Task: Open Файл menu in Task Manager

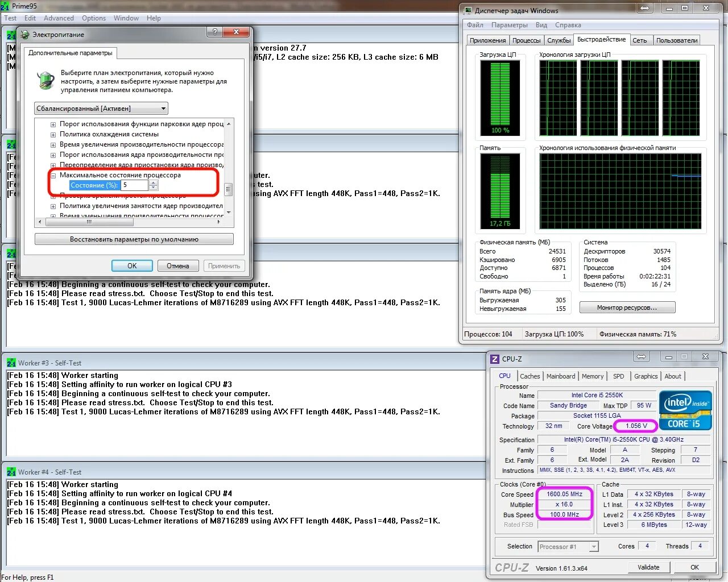Action: coord(475,25)
